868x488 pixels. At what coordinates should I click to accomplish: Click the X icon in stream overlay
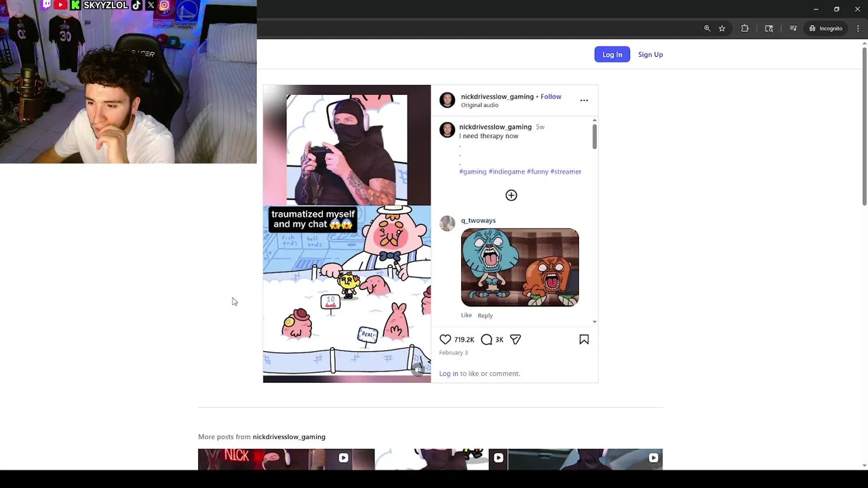click(151, 5)
